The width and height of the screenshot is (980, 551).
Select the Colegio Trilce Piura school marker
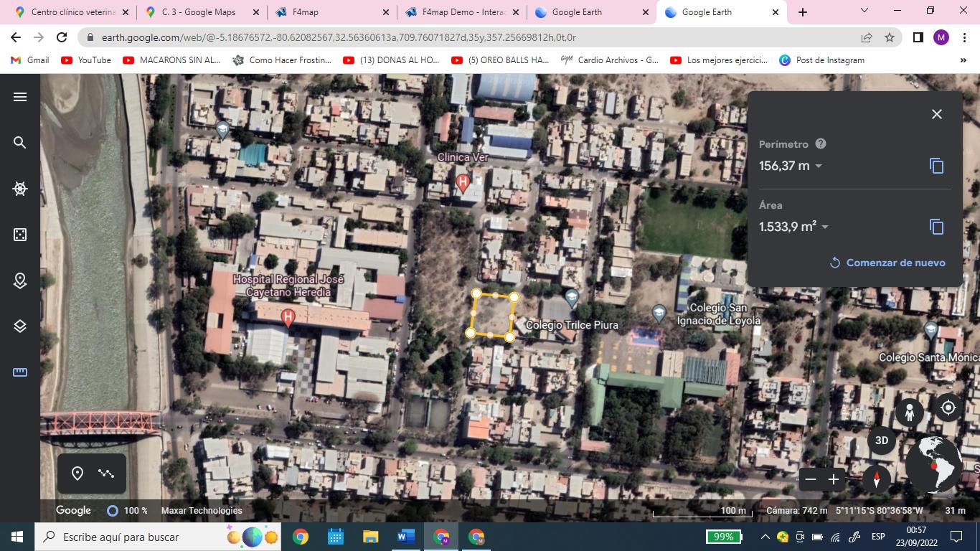tap(572, 297)
